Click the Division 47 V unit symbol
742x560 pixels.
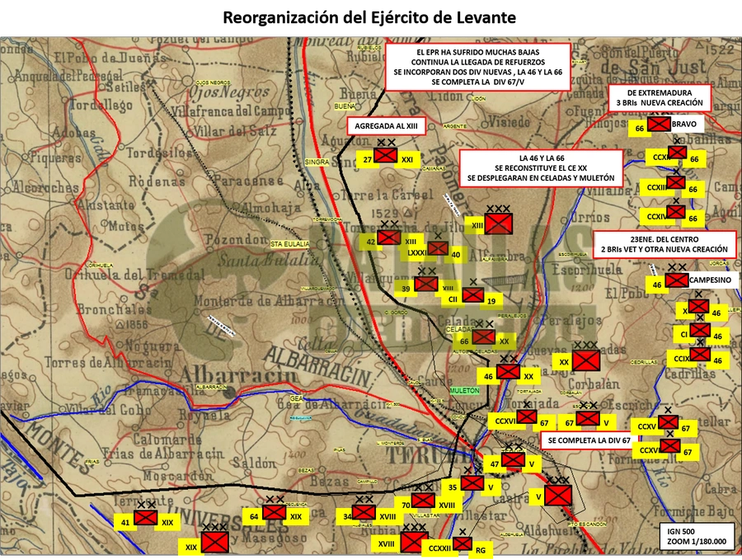coord(513,459)
